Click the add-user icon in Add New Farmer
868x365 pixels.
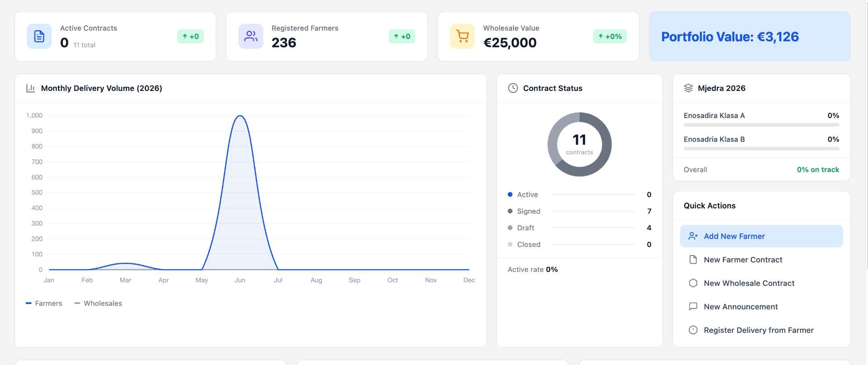pos(693,236)
